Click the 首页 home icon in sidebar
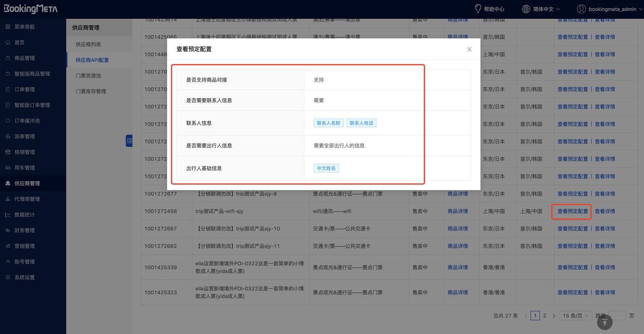The height and width of the screenshot is (334, 644). [x=8, y=42]
